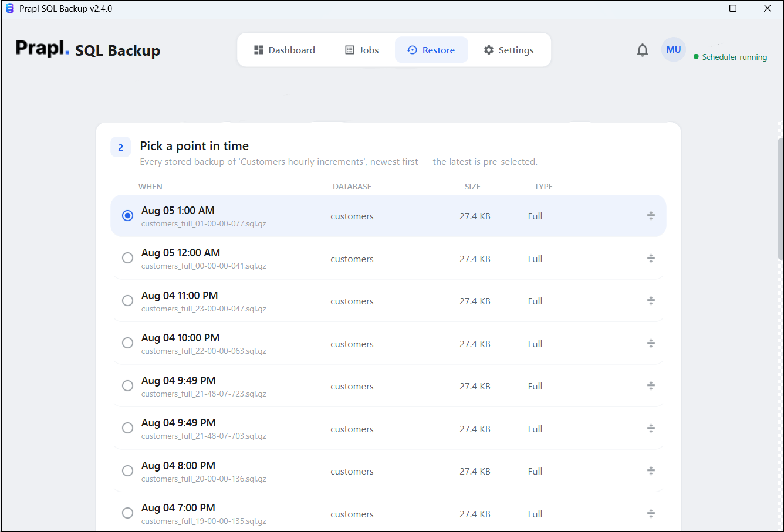Switch to the Dashboard tab
The height and width of the screenshot is (532, 784).
(285, 50)
